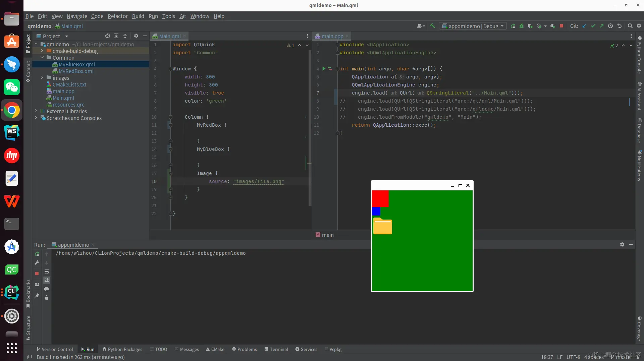This screenshot has width=644, height=361.
Task: Pin the appqmldemo Run tab
Action: point(37,296)
